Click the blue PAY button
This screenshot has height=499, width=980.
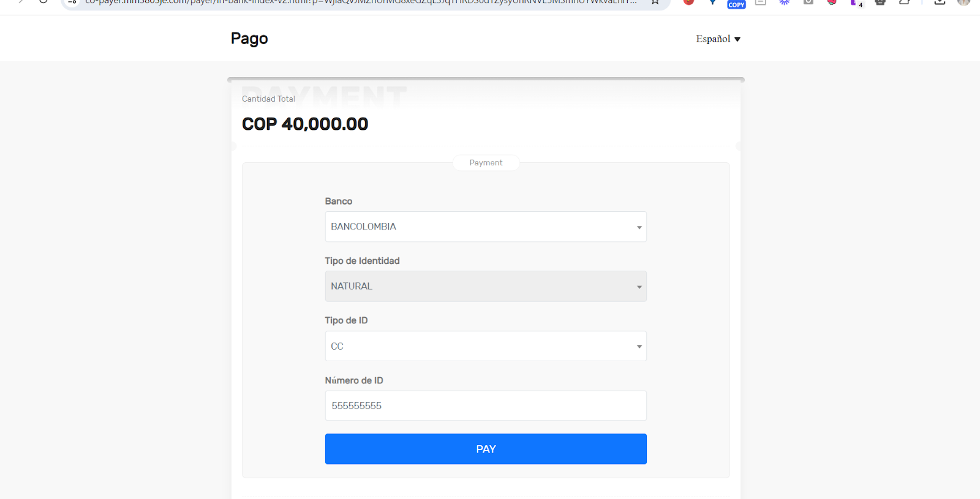[x=485, y=449]
